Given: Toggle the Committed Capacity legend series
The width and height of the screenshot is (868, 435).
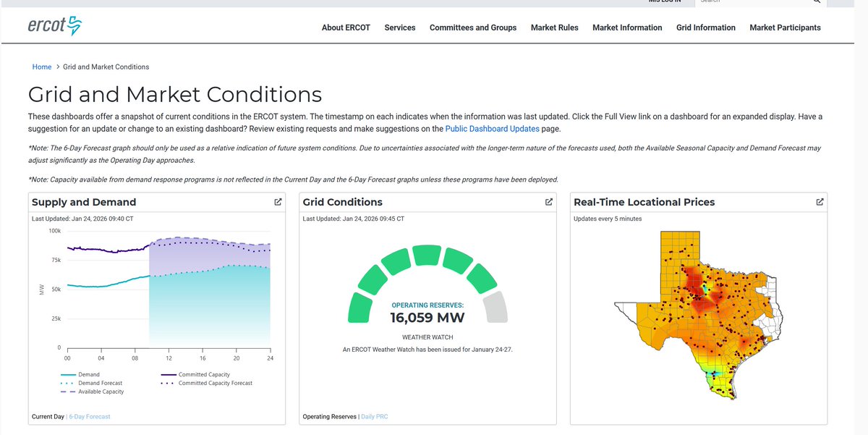Looking at the screenshot, I should 195,374.
